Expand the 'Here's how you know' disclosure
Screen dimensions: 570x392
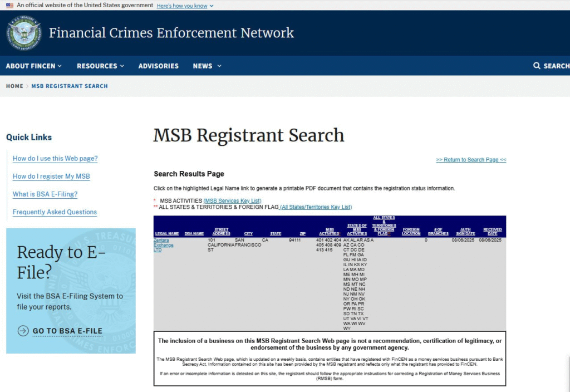click(182, 6)
